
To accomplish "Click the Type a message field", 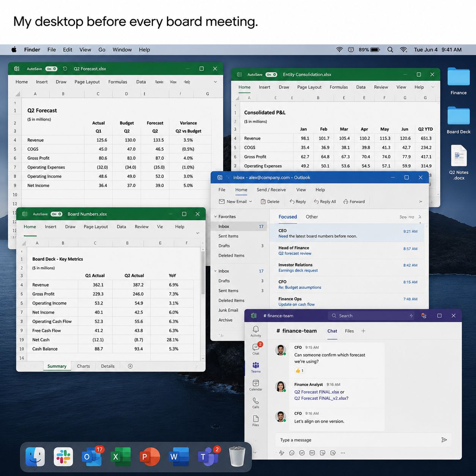I will 357,440.
